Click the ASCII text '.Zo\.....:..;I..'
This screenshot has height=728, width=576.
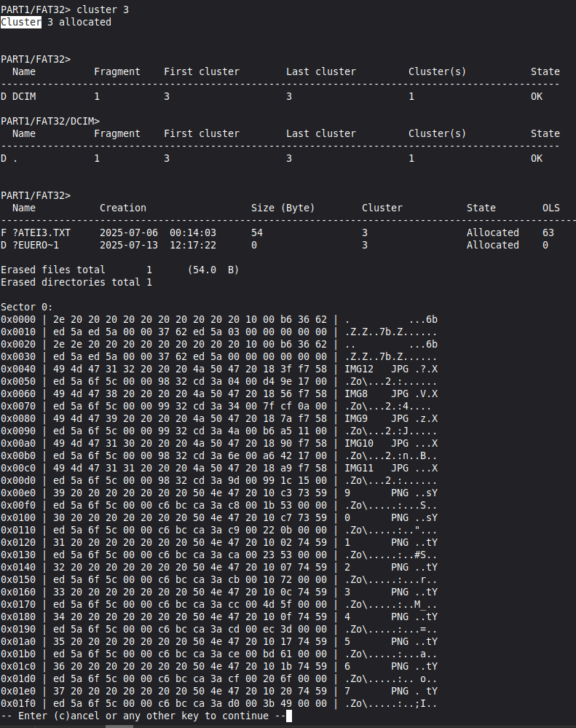click(x=391, y=703)
